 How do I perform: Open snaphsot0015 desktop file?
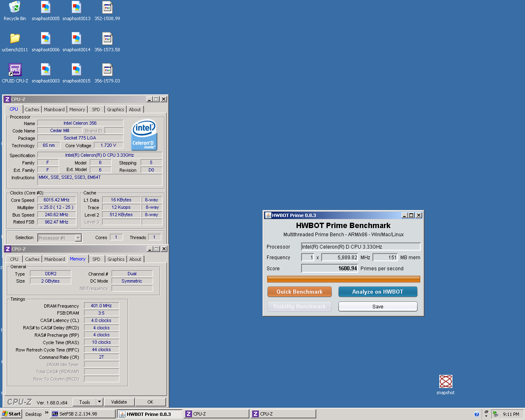76,73
